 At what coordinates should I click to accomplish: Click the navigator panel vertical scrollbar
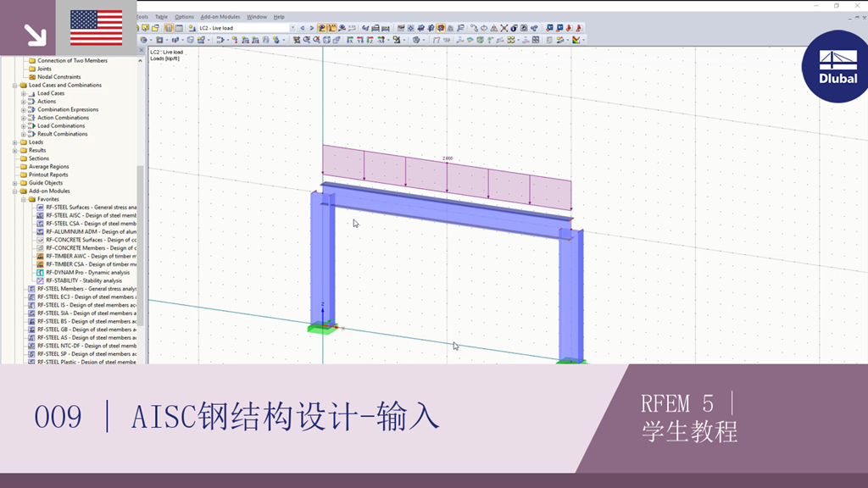(141, 247)
